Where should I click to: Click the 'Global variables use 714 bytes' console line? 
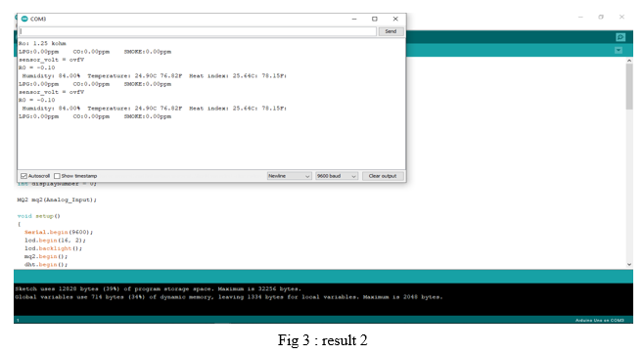229,297
